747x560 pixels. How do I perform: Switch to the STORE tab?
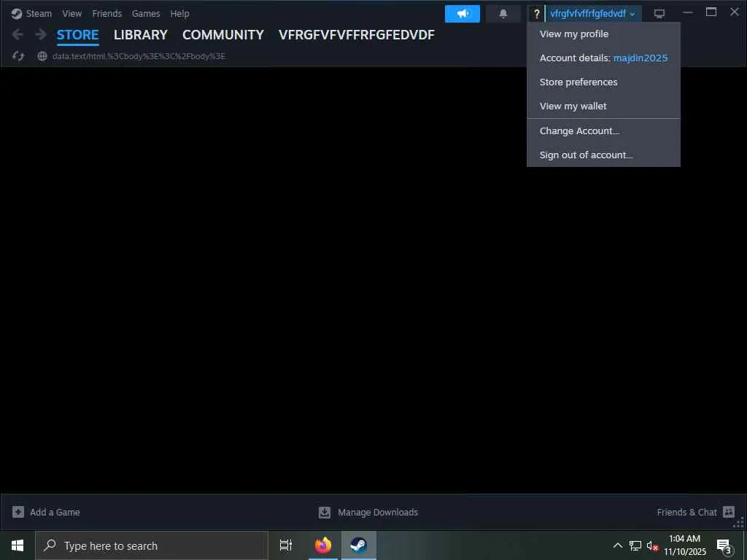pyautogui.click(x=77, y=35)
